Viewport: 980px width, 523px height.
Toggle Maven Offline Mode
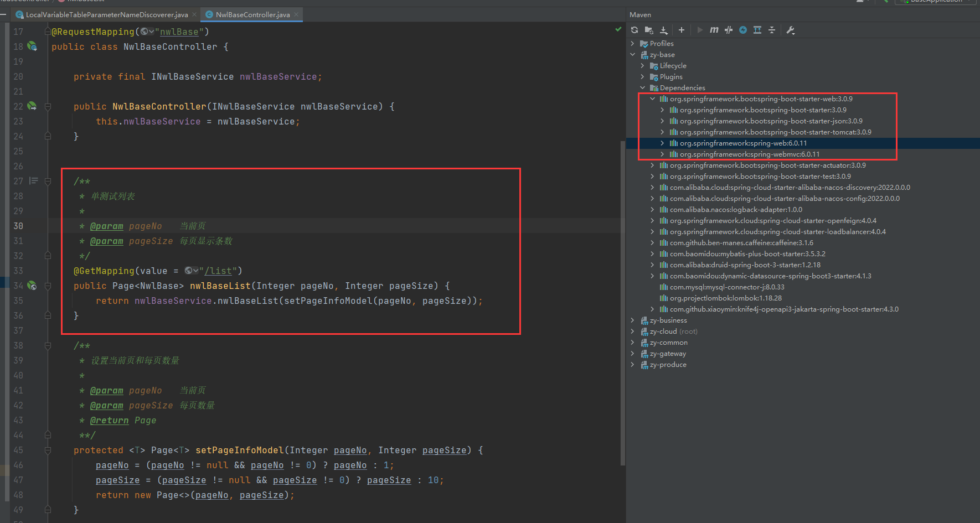click(x=729, y=30)
